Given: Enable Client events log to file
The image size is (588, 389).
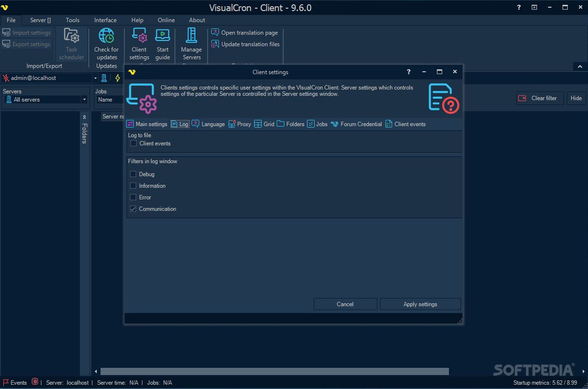Looking at the screenshot, I should click(134, 143).
